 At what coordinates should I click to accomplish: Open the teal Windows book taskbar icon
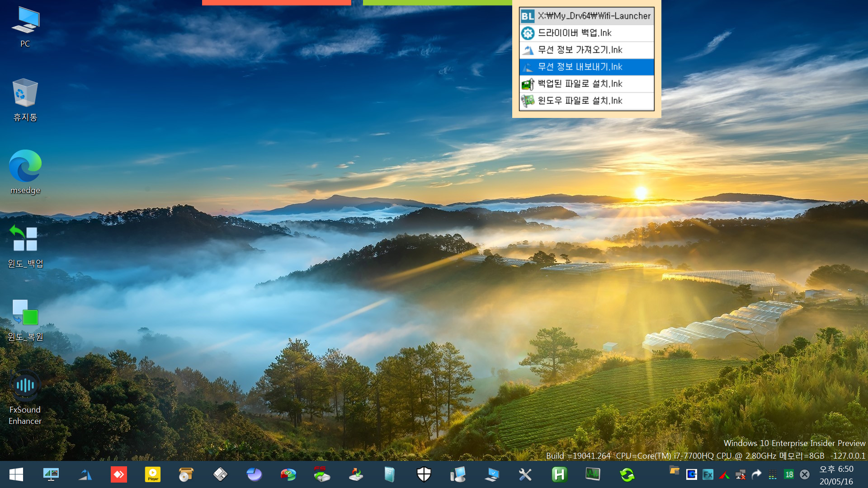click(x=390, y=474)
